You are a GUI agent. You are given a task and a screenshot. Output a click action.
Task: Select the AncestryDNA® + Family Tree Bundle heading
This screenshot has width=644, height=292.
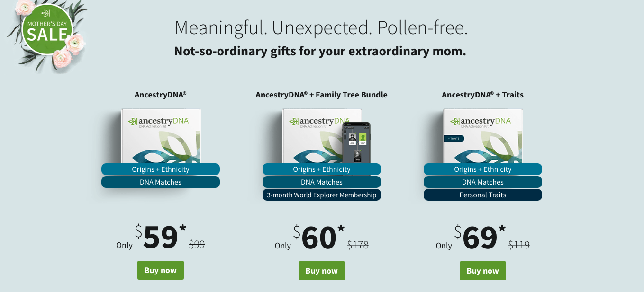pyautogui.click(x=321, y=95)
